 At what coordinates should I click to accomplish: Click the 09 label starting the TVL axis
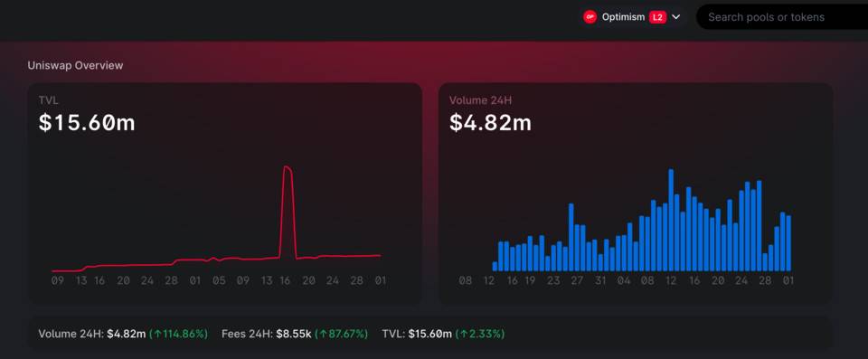(58, 280)
